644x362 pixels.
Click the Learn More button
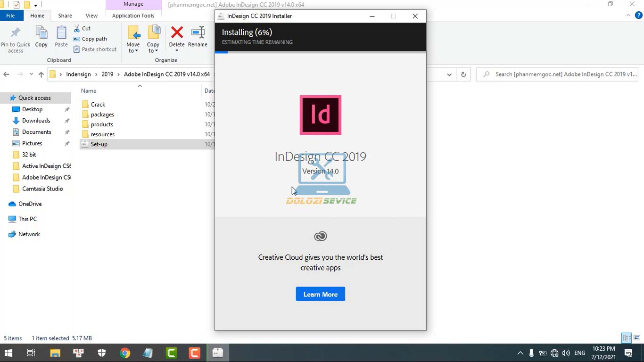[x=320, y=294]
